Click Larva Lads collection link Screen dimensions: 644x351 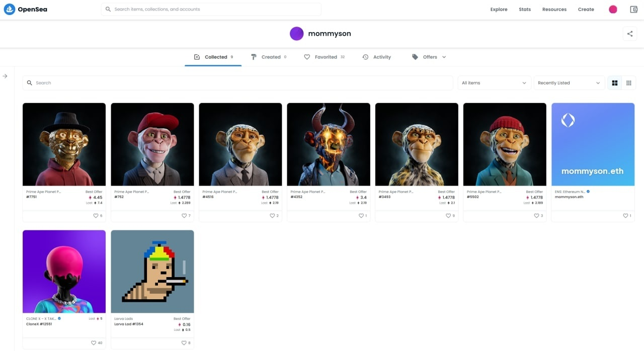[x=124, y=319]
